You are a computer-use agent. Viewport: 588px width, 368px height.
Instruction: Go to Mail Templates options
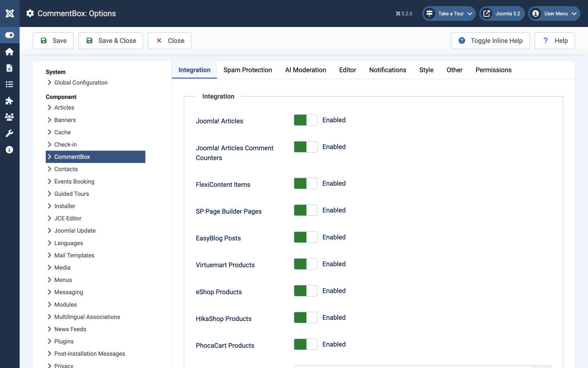96,255
